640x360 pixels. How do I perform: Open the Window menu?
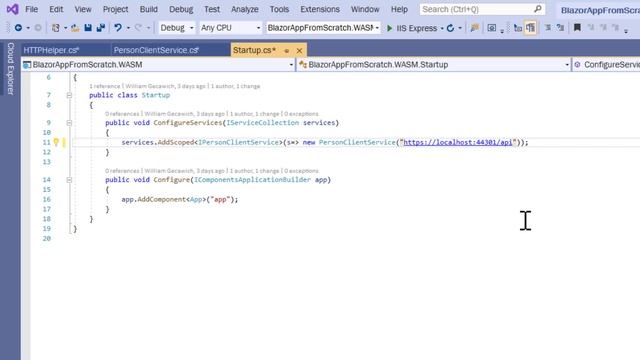[x=365, y=9]
